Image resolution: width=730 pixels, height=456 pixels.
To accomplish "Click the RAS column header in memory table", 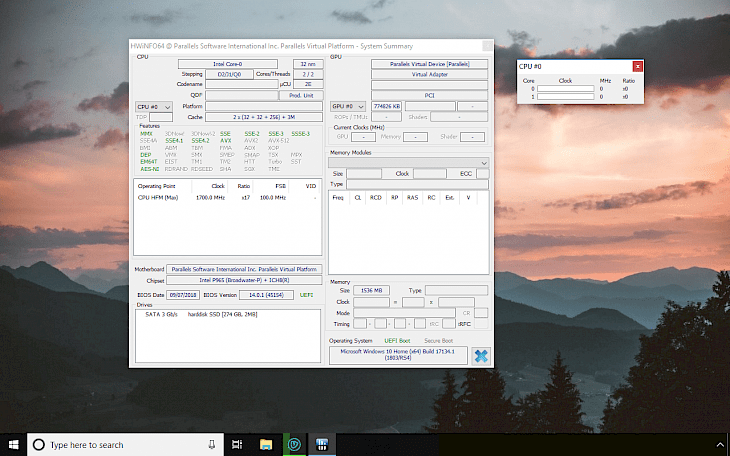I will pos(412,197).
